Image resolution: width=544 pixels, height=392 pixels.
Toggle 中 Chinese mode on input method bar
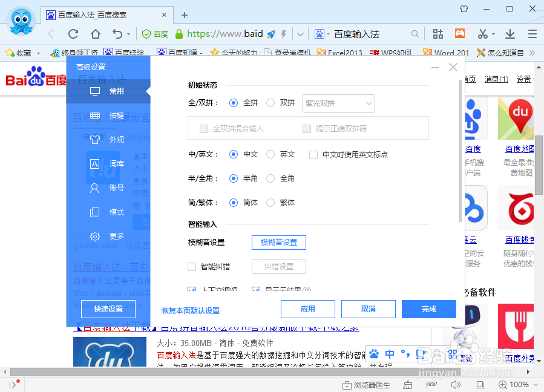point(390,354)
